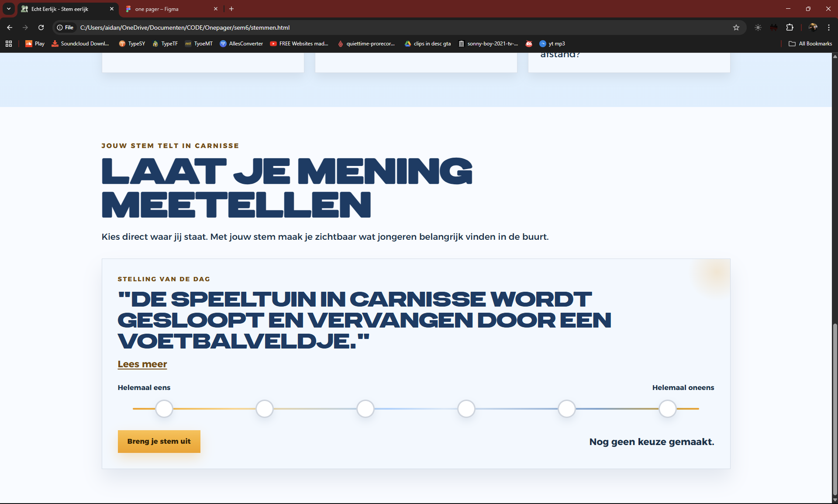Screen dimensions: 838x504
Task: Expand the All Bookmarks folder
Action: [810, 44]
